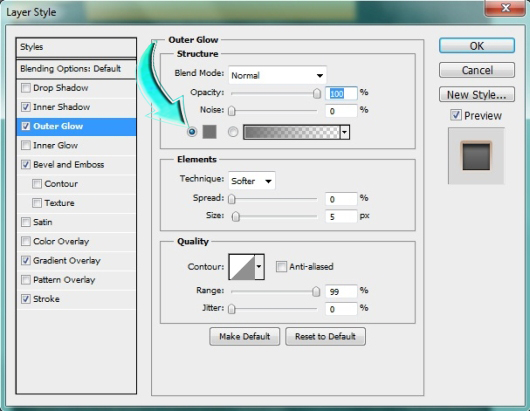Click the style preview thumbnail

pos(476,156)
